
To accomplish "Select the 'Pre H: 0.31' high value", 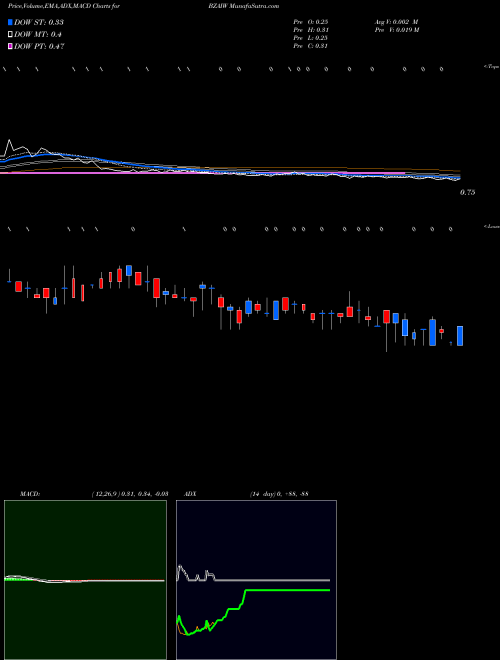I will coord(311,30).
